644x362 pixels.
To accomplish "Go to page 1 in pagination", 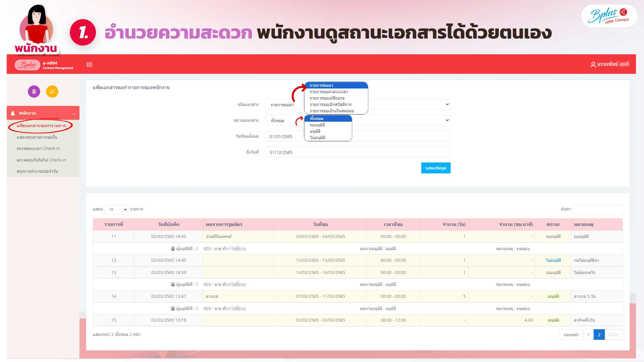I will click(588, 335).
